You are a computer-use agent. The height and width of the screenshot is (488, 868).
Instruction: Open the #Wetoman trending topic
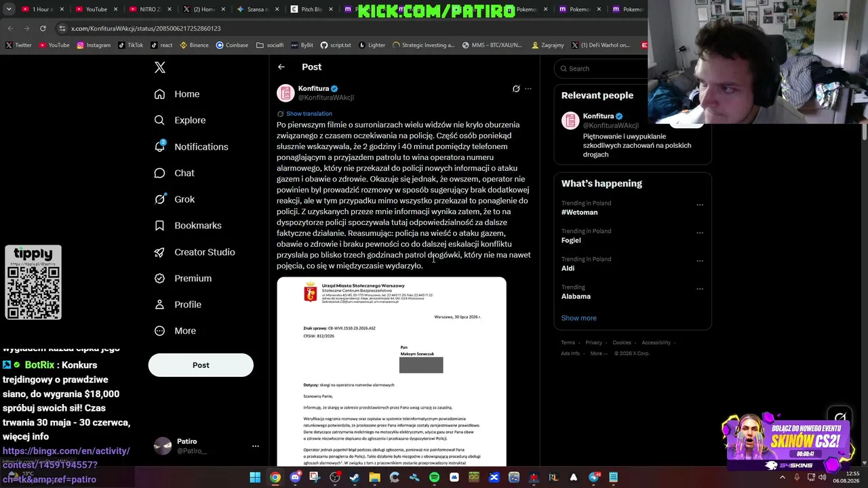[x=580, y=213]
